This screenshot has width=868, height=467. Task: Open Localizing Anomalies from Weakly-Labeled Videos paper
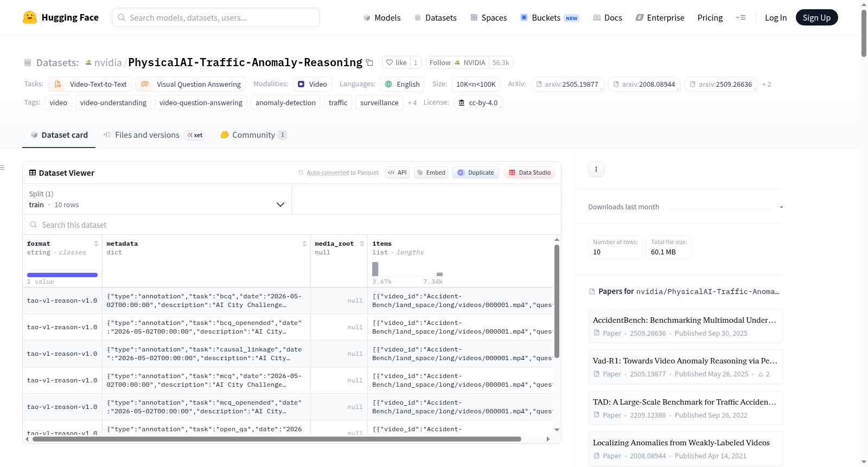(685, 449)
